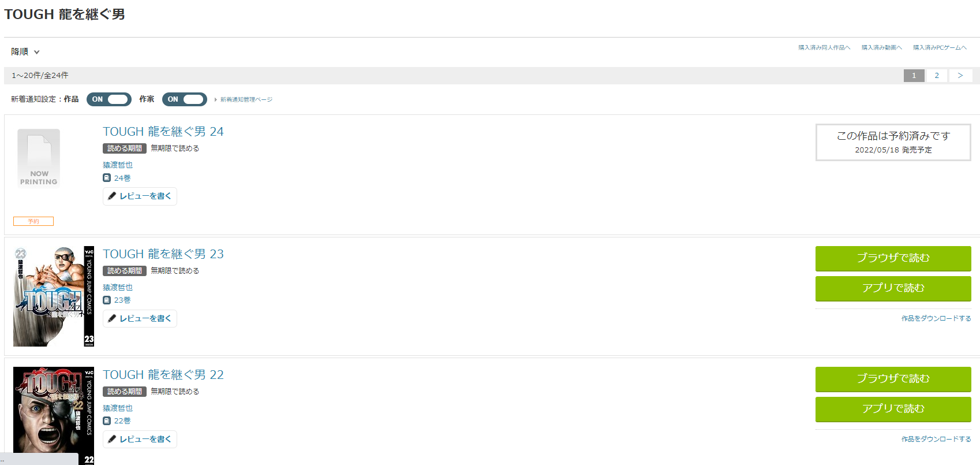Select page 1 in pagination
The width and height of the screenshot is (980, 465).
click(914, 76)
